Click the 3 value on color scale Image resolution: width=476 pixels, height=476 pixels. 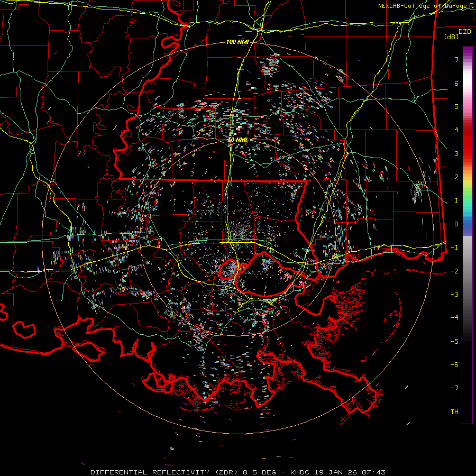pyautogui.click(x=456, y=153)
